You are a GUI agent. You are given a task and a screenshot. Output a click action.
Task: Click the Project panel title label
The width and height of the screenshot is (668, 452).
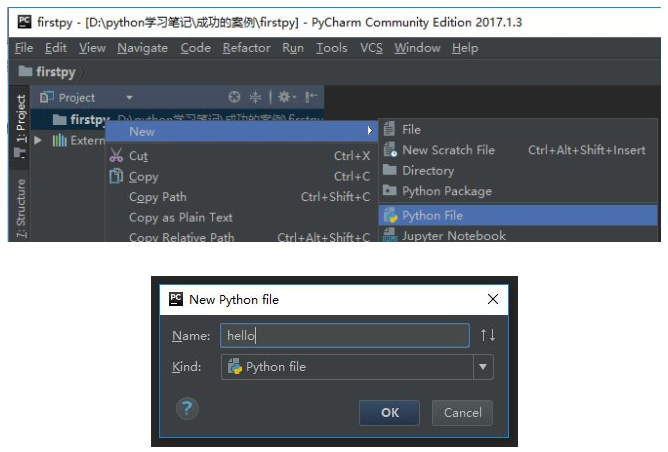coord(77,98)
